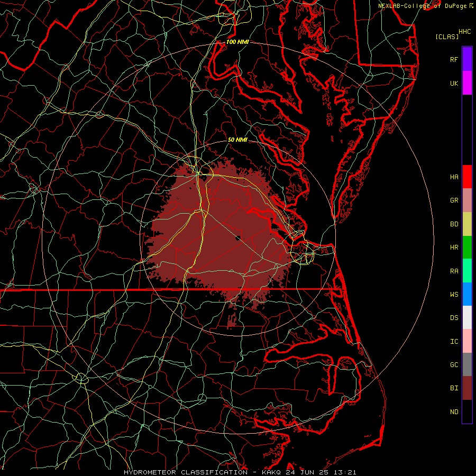Click the DS legend label
Viewport: 476px width, 476px height.
(x=454, y=317)
